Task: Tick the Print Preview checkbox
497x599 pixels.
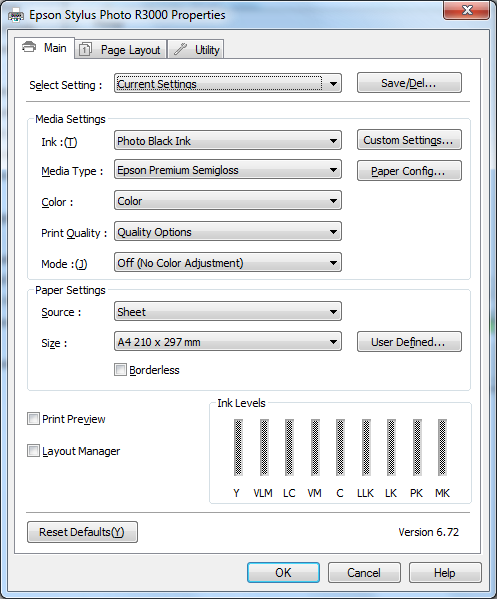Action: pos(33,419)
